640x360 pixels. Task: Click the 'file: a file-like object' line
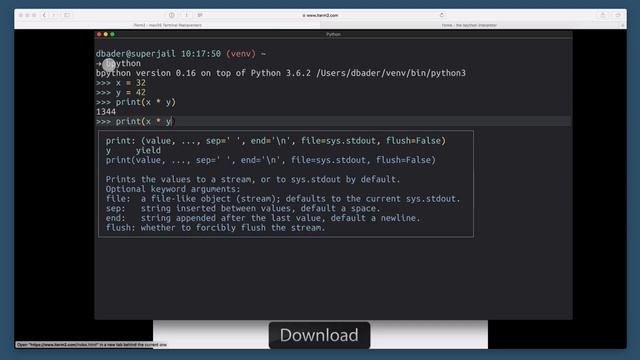283,199
